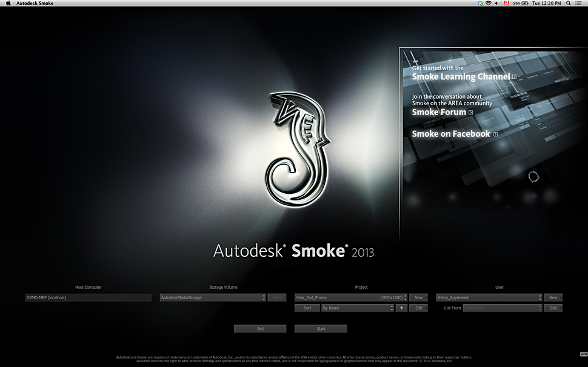Click the Host Computer field
Image resolution: width=588 pixels, height=367 pixels.
point(88,298)
